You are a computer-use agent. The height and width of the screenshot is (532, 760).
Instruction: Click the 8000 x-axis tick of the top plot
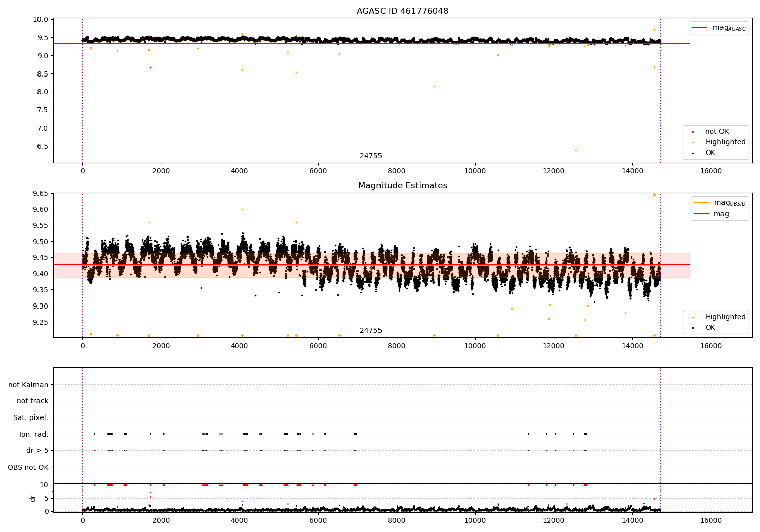[x=397, y=171]
